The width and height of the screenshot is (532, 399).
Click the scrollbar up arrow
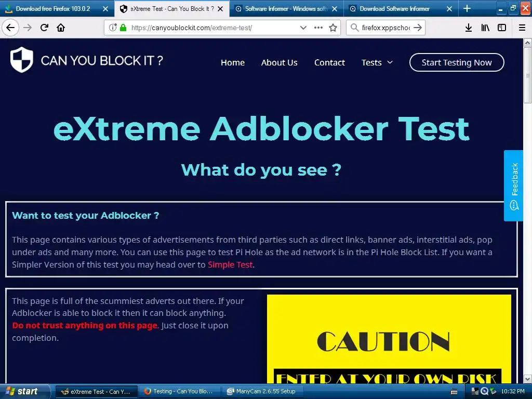pyautogui.click(x=528, y=43)
